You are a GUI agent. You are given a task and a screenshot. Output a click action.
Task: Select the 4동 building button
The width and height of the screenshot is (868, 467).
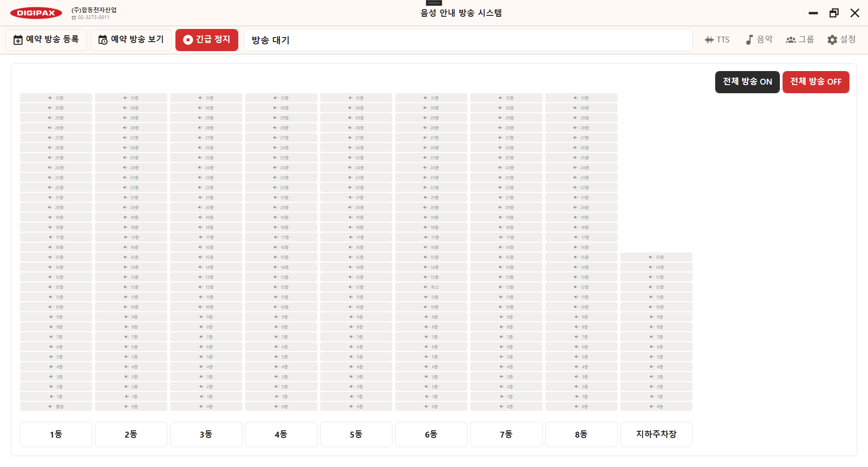pos(281,434)
